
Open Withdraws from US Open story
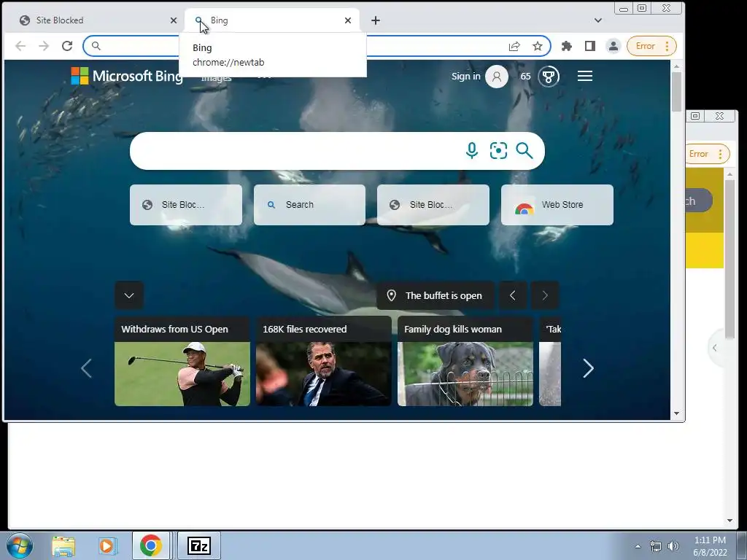[x=182, y=362]
